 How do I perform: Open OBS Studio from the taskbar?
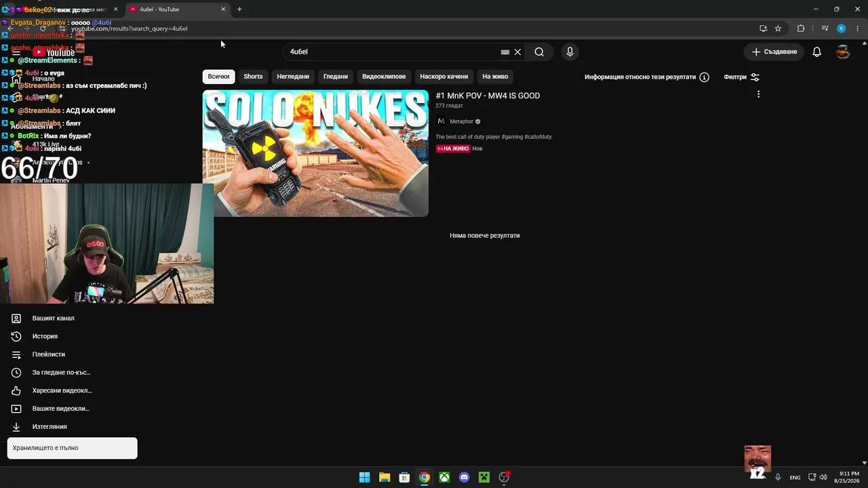[504, 477]
